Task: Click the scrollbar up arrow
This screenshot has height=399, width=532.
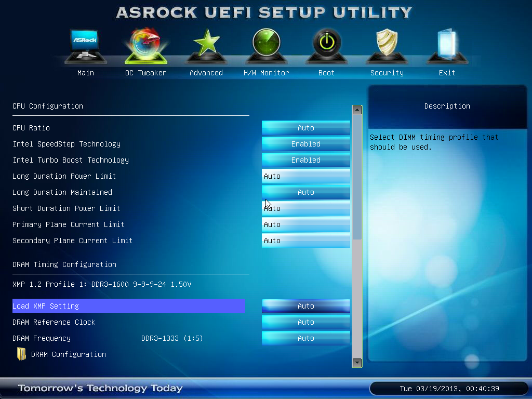Action: click(357, 110)
